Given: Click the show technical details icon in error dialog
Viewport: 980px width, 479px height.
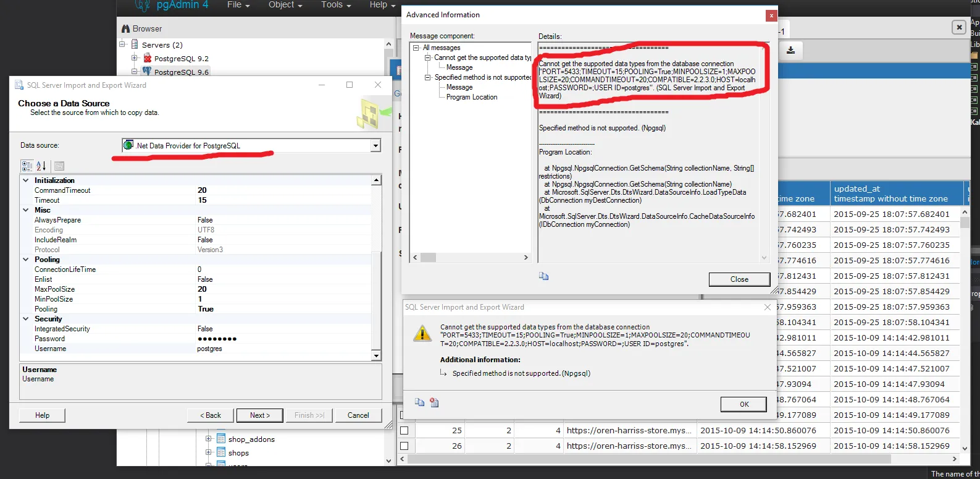Looking at the screenshot, I should click(434, 402).
